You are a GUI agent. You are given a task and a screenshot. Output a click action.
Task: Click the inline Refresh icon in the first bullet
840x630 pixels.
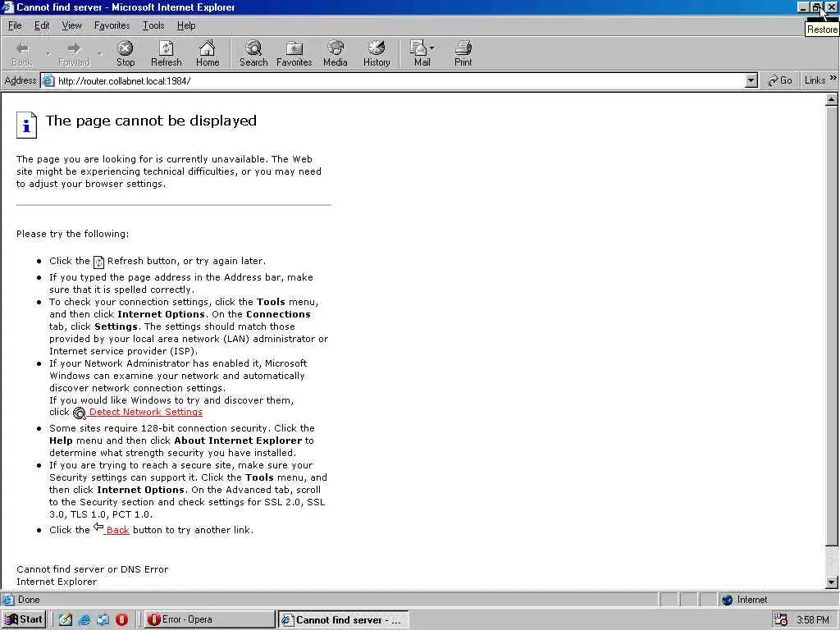tap(98, 262)
